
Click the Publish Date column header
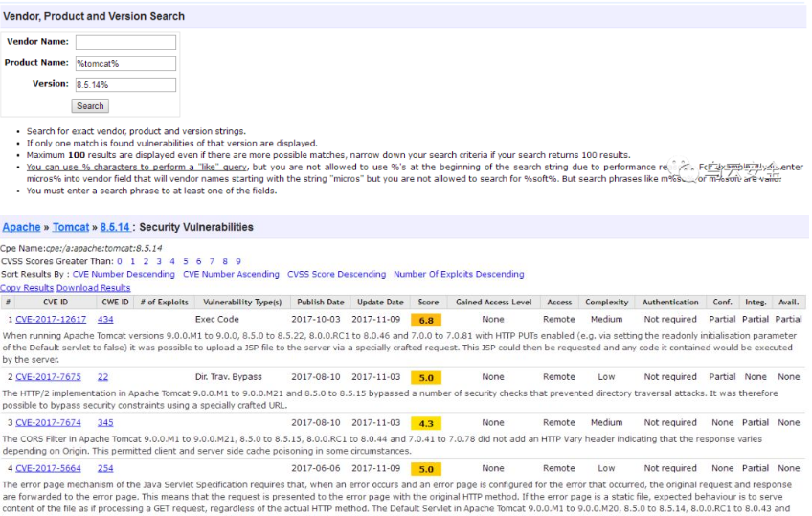tap(321, 303)
